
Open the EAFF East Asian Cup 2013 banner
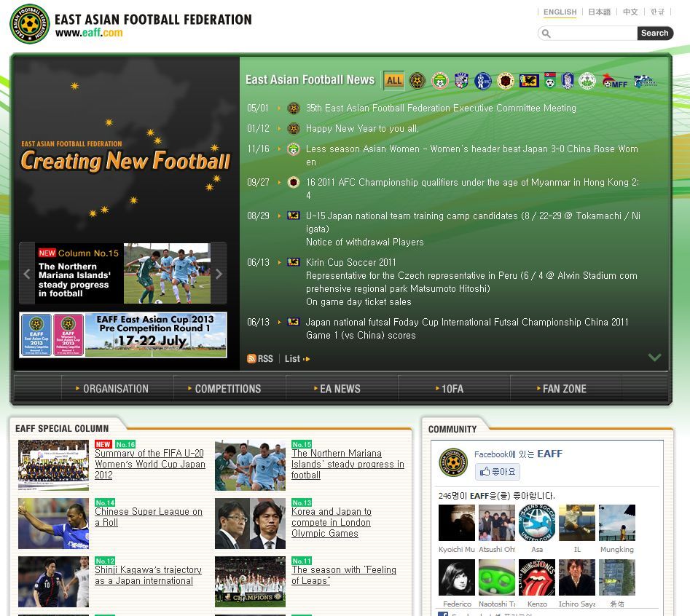click(123, 335)
